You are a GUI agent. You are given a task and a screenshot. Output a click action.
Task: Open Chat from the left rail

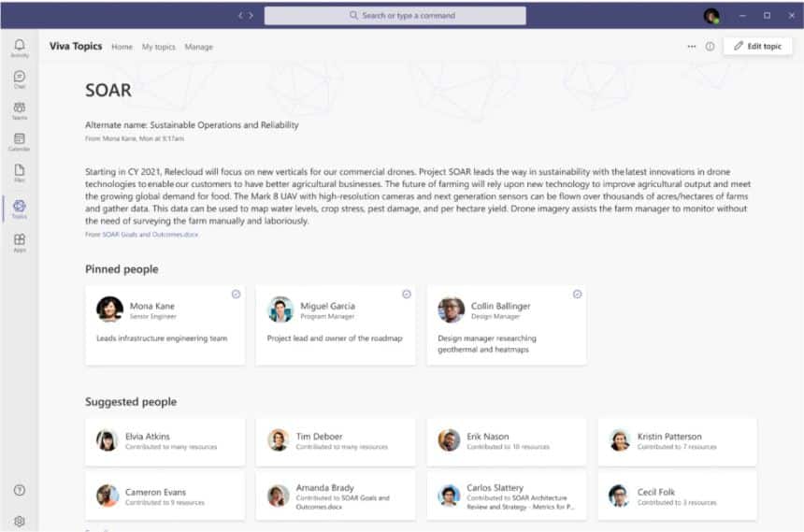coord(20,79)
